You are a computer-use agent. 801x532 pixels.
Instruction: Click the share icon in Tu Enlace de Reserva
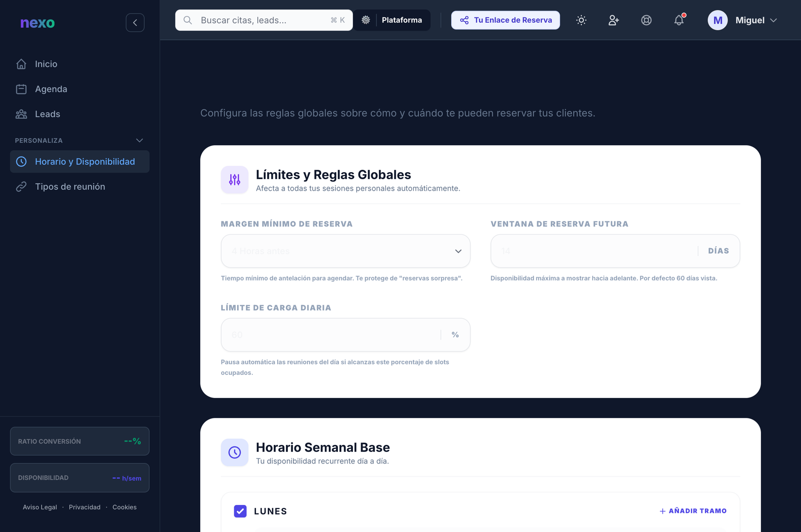coord(463,20)
